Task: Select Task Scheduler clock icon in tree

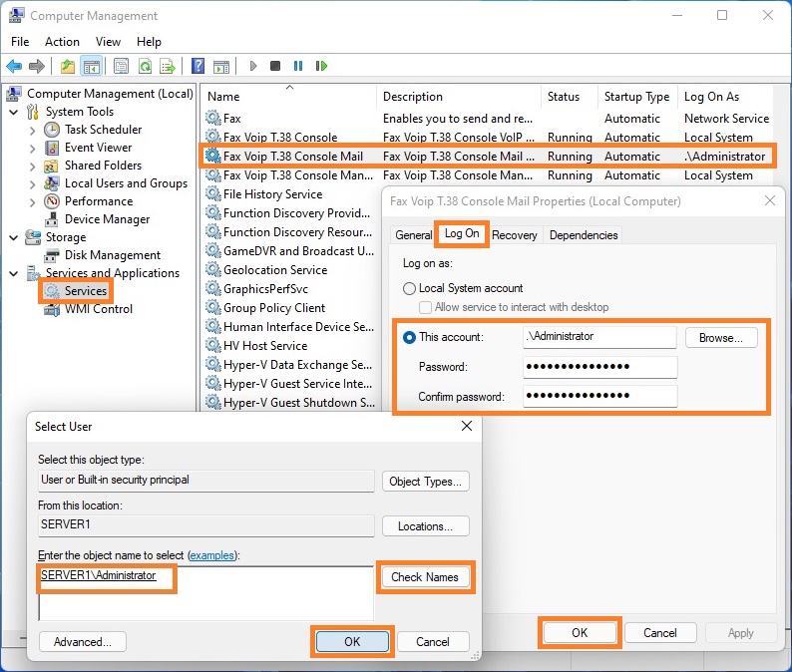Action: coord(52,130)
